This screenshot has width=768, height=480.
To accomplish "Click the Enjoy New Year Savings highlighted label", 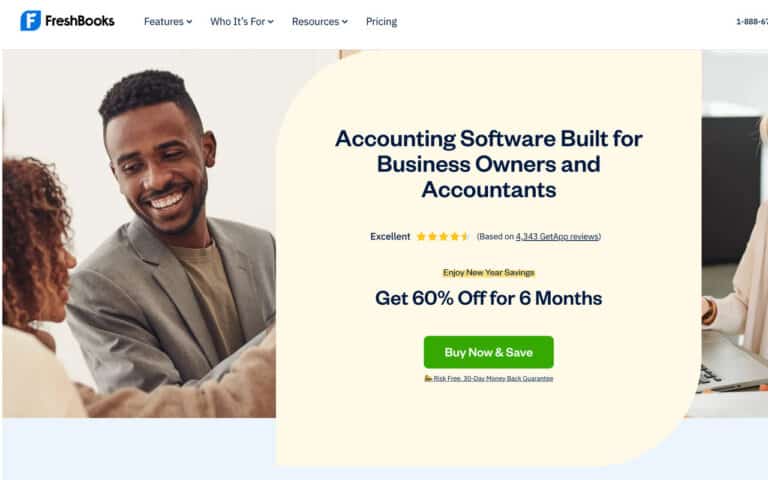I will coord(488,273).
